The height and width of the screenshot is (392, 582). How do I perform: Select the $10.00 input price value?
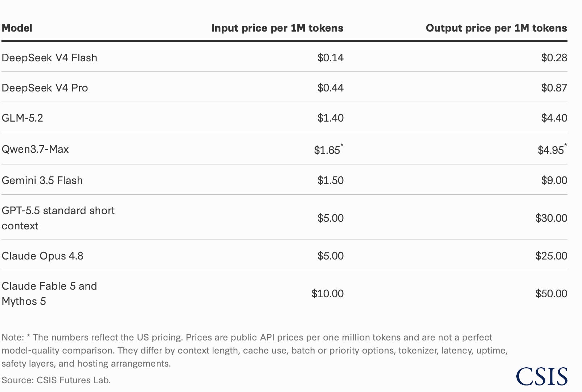(328, 294)
